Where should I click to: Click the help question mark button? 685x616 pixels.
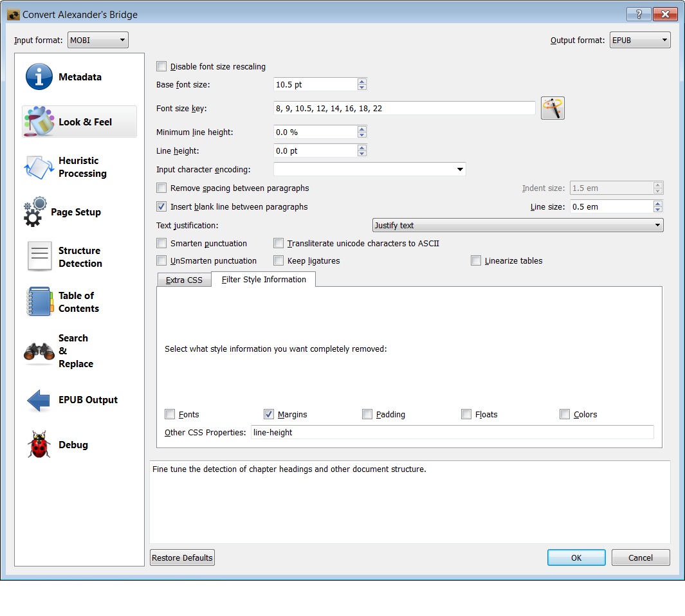point(639,14)
